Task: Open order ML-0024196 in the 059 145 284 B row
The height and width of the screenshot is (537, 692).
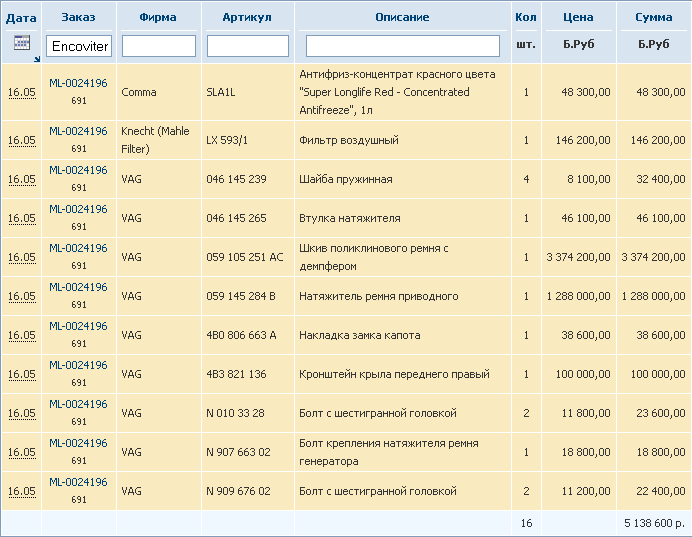Action: pos(78,287)
